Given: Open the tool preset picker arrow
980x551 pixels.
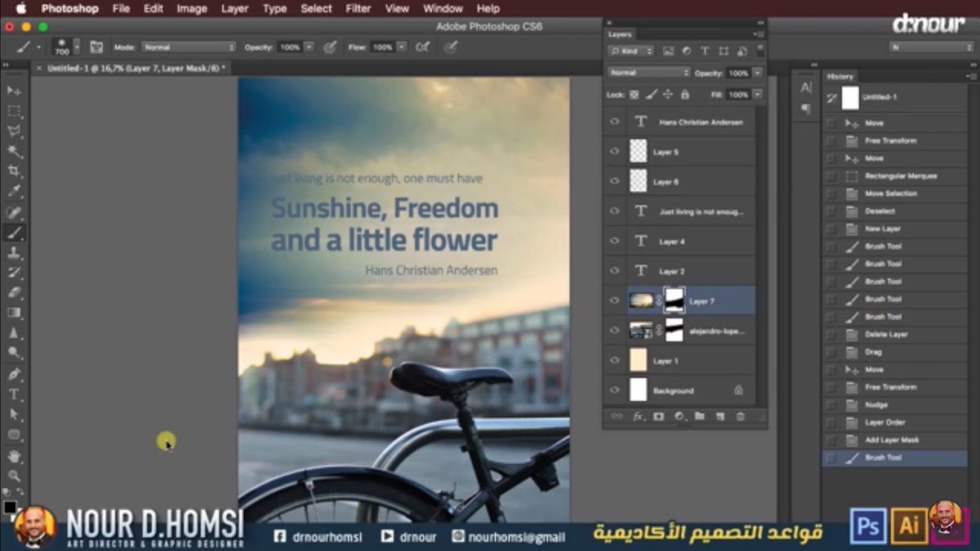Looking at the screenshot, I should tap(39, 47).
